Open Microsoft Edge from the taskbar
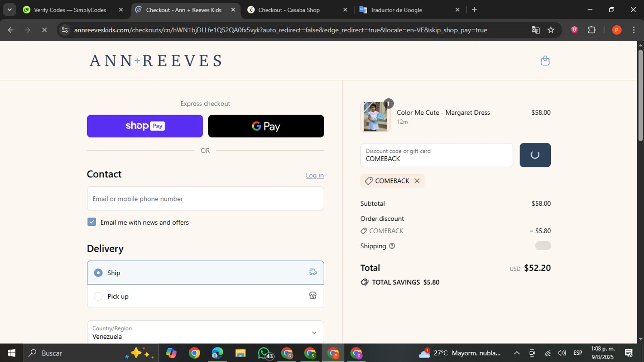Image resolution: width=644 pixels, height=362 pixels. (x=217, y=353)
